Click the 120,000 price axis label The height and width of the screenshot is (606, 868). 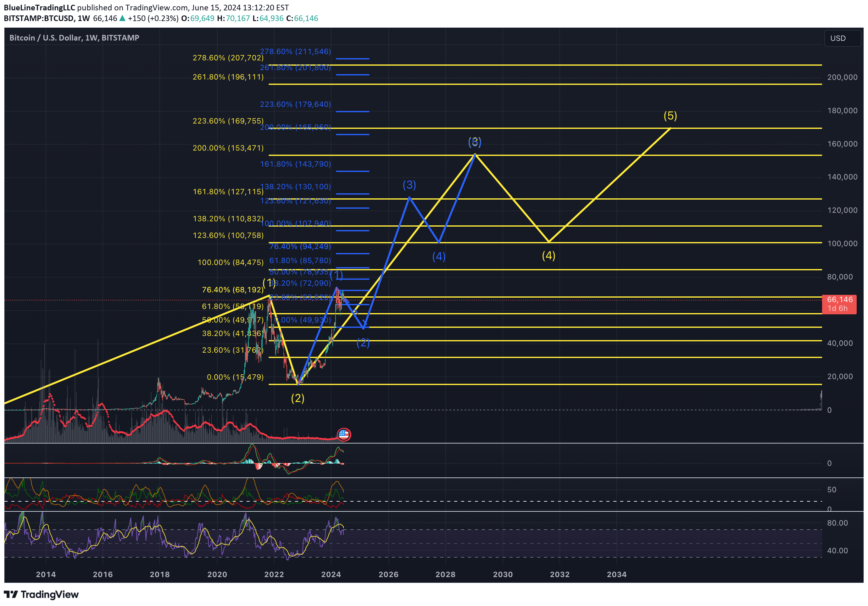coord(842,211)
